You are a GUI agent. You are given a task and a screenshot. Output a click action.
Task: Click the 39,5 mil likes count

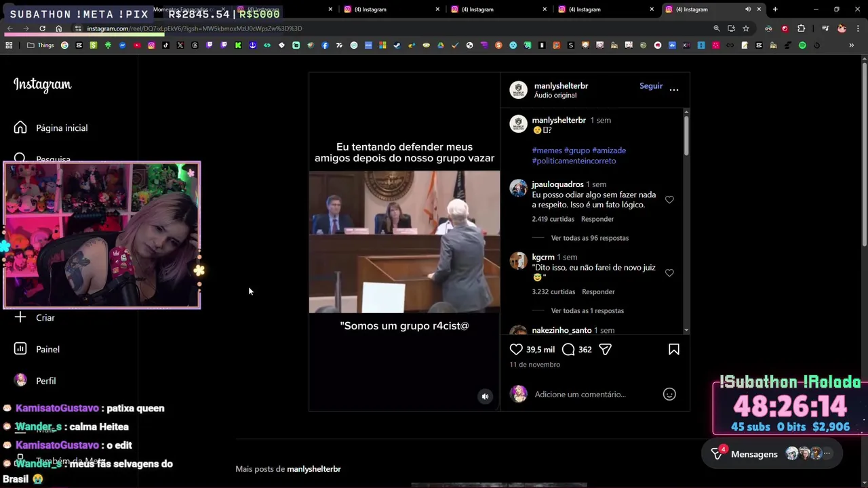coord(540,350)
